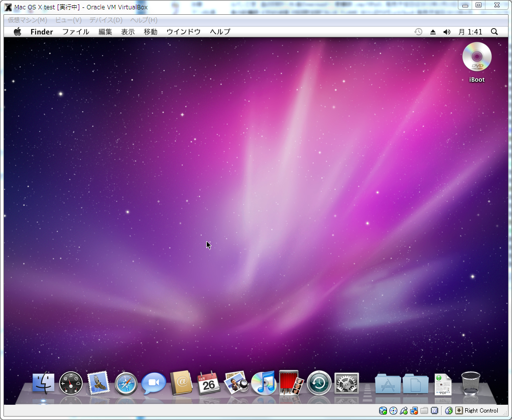The image size is (512, 420).
Task: Open the Documents folder stack
Action: (416, 384)
